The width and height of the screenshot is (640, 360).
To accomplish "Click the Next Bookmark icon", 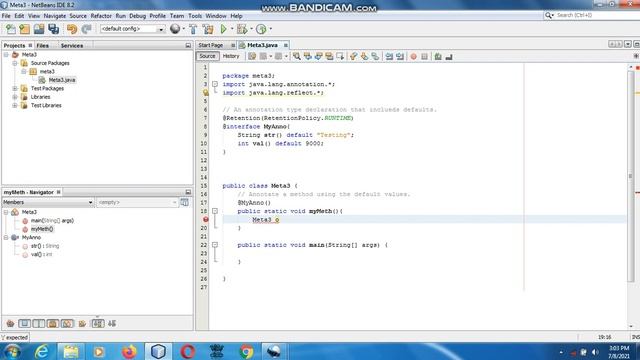I will (x=364, y=56).
